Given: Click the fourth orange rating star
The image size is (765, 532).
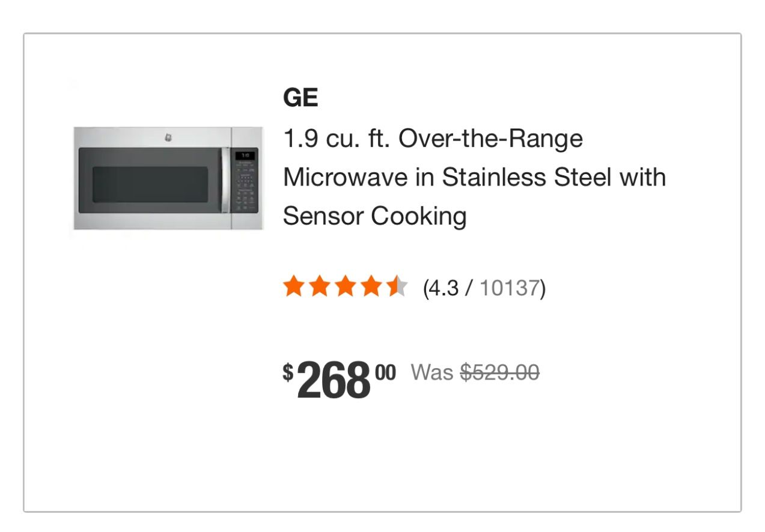Looking at the screenshot, I should click(371, 287).
